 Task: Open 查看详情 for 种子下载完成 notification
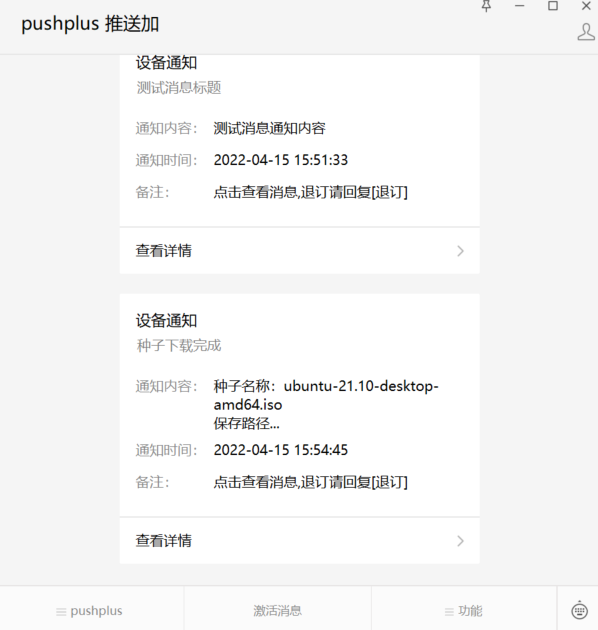[x=299, y=540]
